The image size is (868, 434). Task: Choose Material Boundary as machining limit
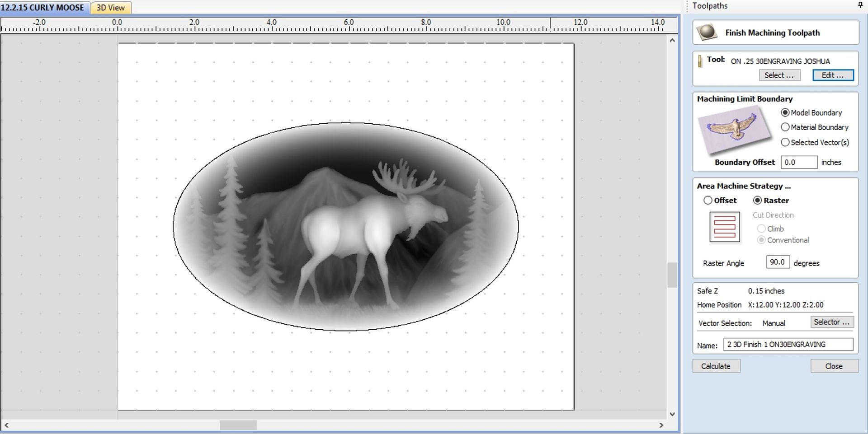click(x=785, y=127)
